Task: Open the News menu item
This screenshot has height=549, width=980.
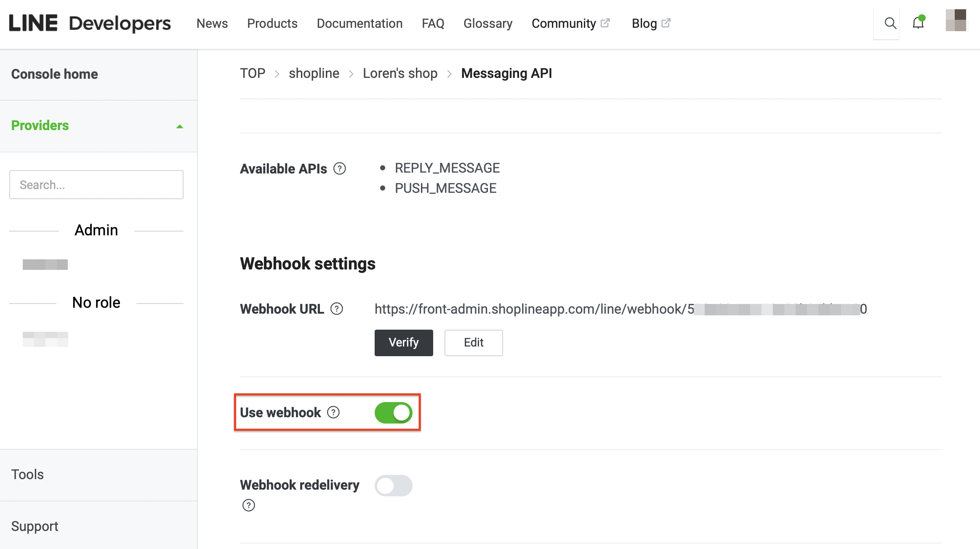Action: (212, 23)
